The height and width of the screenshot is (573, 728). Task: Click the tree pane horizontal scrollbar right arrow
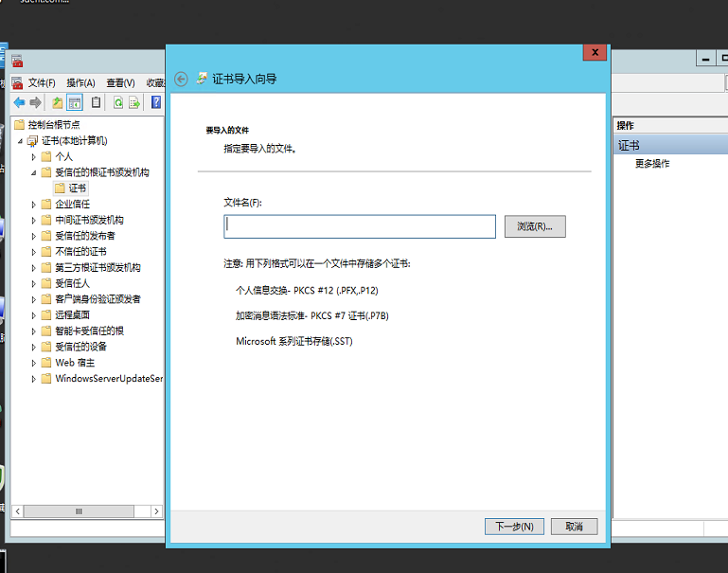click(x=156, y=511)
